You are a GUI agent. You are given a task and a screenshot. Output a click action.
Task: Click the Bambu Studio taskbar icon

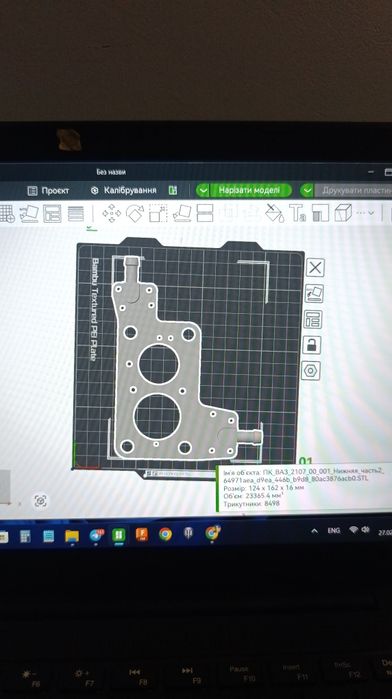[x=119, y=535]
